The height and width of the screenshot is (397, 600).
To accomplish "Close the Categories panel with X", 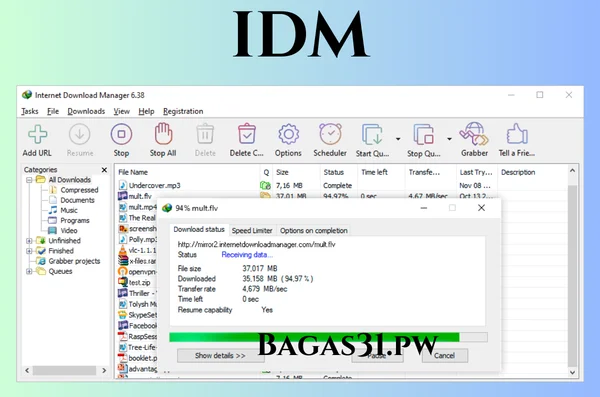I will tap(104, 170).
